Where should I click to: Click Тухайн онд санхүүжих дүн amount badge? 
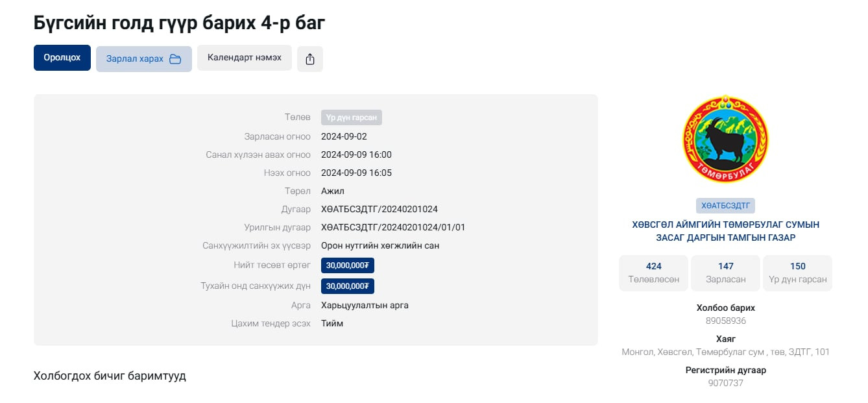point(347,286)
